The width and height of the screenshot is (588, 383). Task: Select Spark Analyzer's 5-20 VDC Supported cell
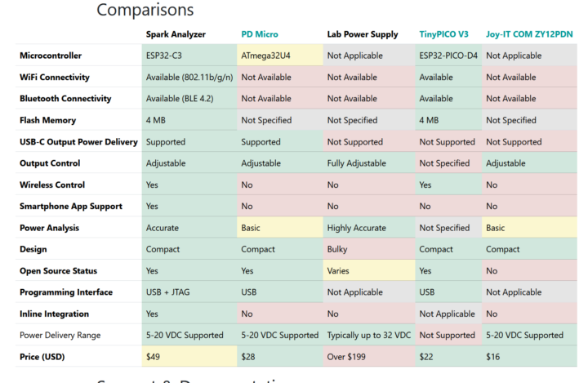[x=189, y=336]
